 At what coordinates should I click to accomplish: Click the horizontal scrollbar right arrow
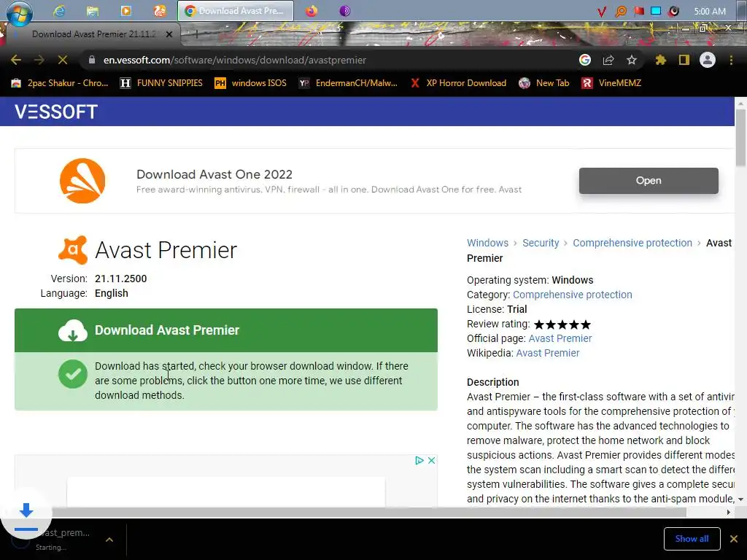[x=729, y=513]
